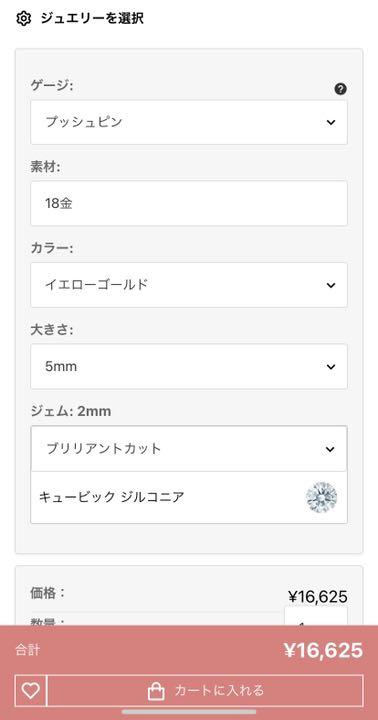The height and width of the screenshot is (720, 378).
Task: Click カートに入れる add to cart button
Action: point(205,690)
